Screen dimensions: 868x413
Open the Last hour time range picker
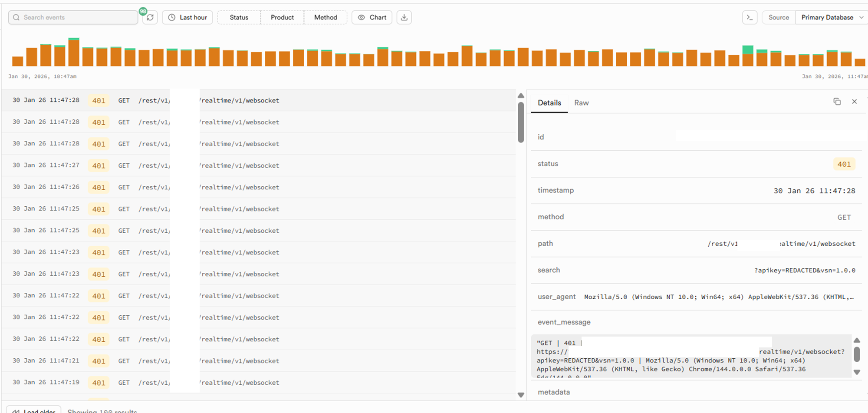click(187, 17)
